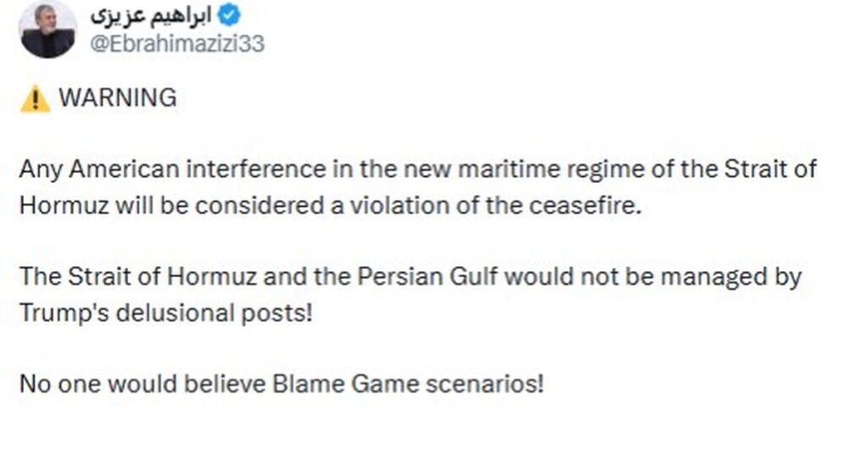868x454 pixels.
Task: Click "Persian Gulf" in the second paragraph
Action: coord(427,276)
